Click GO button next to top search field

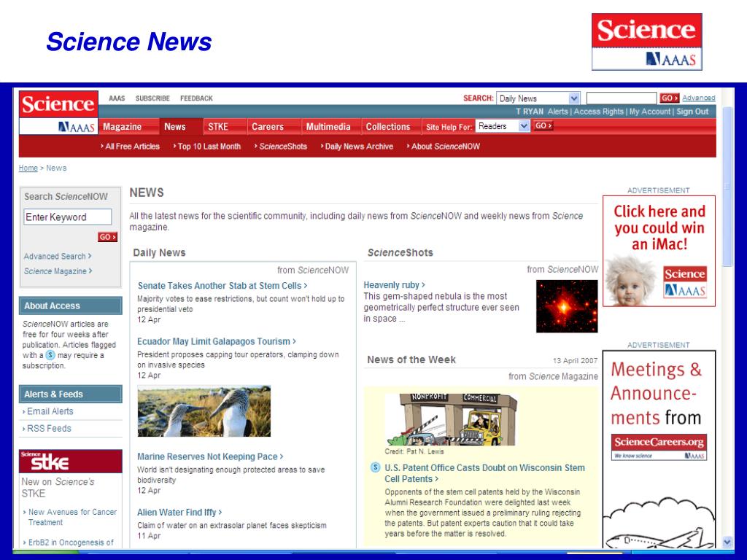(669, 98)
